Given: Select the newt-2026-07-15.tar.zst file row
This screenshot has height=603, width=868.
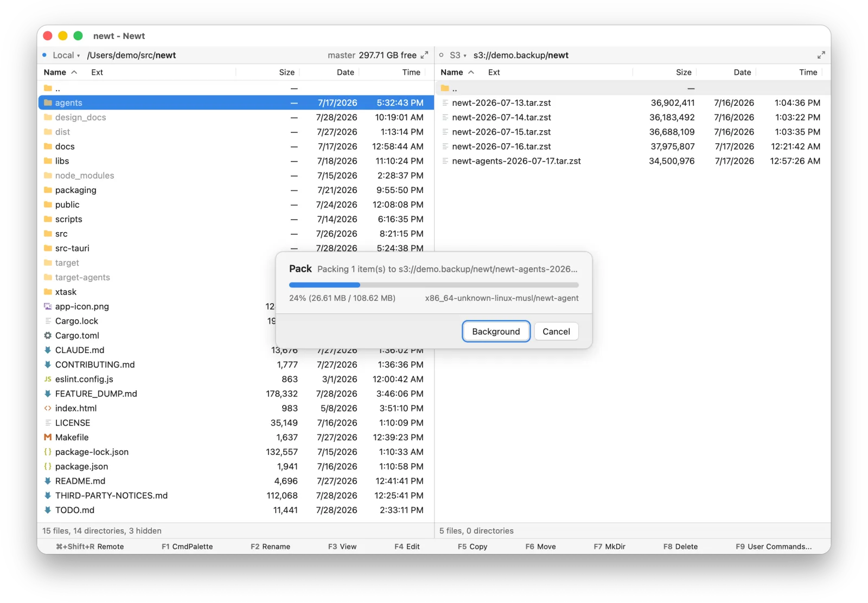Looking at the screenshot, I should click(x=633, y=132).
